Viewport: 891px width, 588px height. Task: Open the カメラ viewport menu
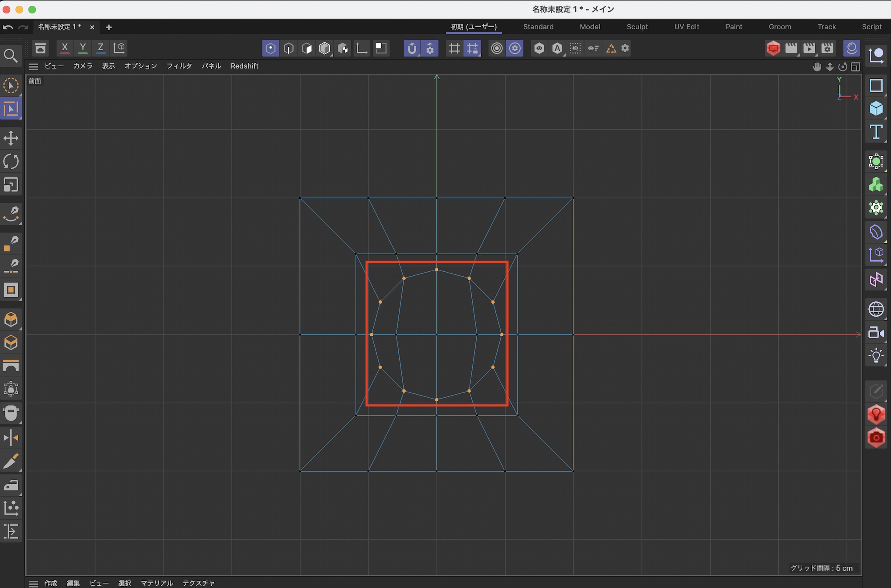[x=83, y=66]
